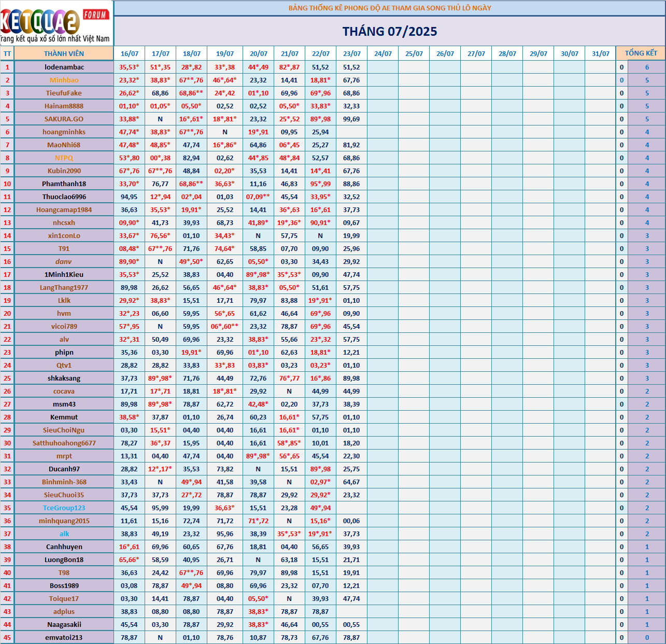Select lodenambac's total score 6
This screenshot has width=666, height=644.
point(647,67)
